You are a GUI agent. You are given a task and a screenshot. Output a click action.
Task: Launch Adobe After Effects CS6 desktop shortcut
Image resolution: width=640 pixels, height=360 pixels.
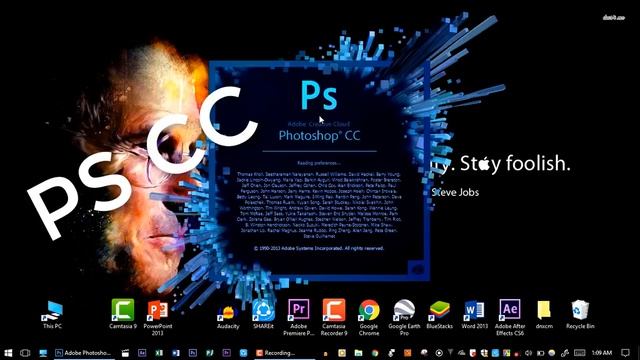[510, 318]
